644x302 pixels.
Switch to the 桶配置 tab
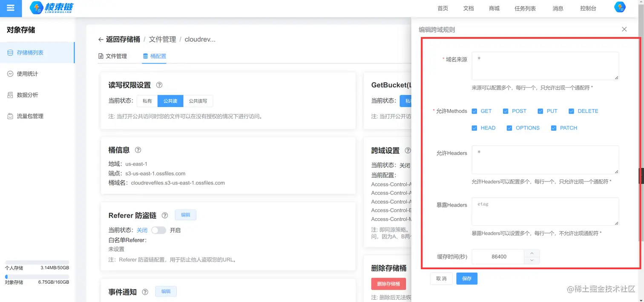point(154,56)
